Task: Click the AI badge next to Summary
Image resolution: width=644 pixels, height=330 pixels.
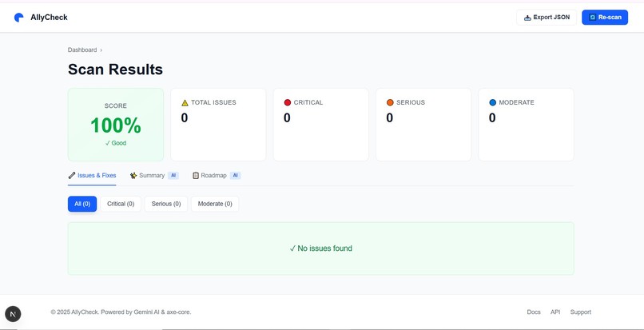Action: 173,176
